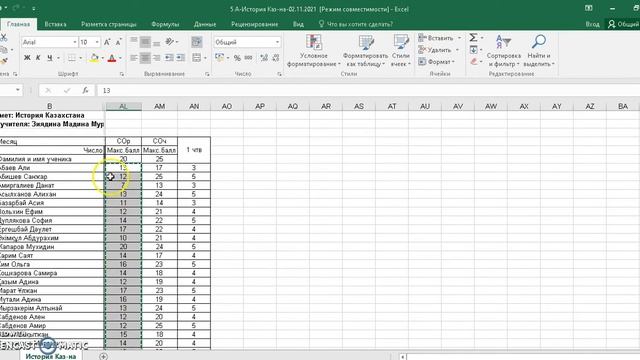This screenshot has width=640, height=360.
Task: Toggle center horizontal alignment
Action: click(x=145, y=58)
